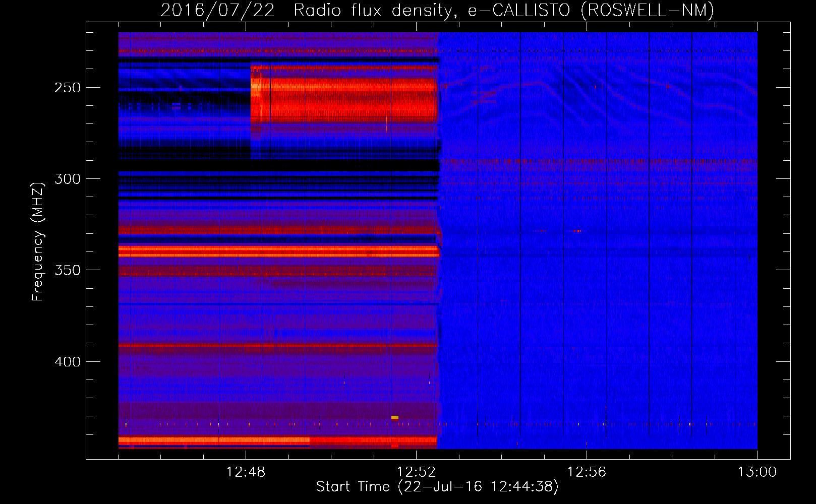Click the plot title 'Radio flux density, e-CALLISTO (ROSWELL-NM)'

point(504,10)
